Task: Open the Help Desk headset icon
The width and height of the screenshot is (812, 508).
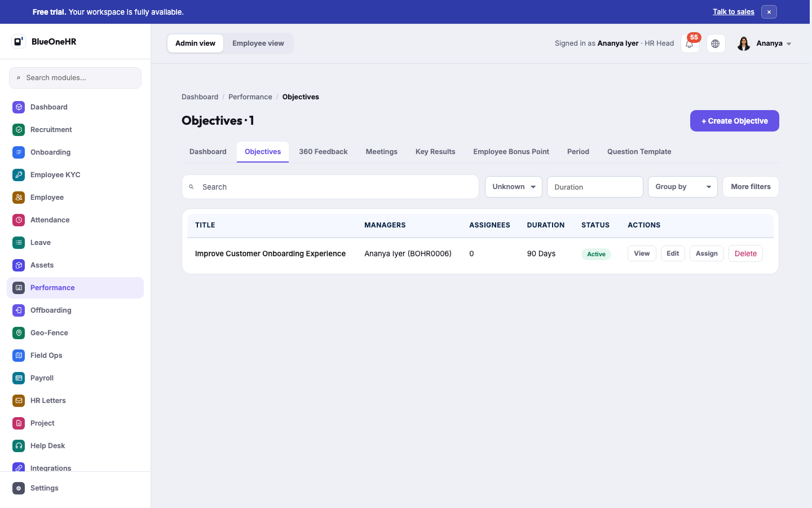Action: tap(19, 446)
